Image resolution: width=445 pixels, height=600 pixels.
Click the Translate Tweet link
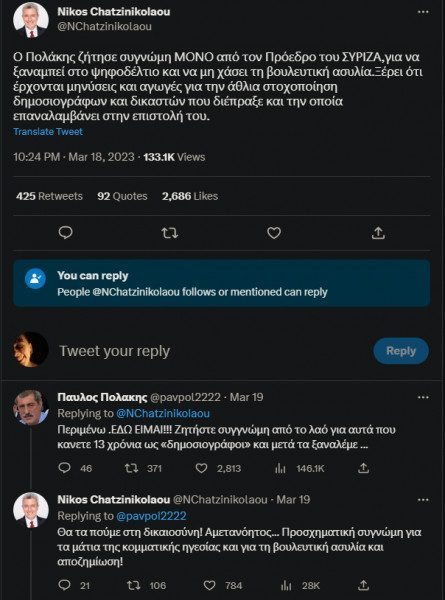(x=48, y=132)
